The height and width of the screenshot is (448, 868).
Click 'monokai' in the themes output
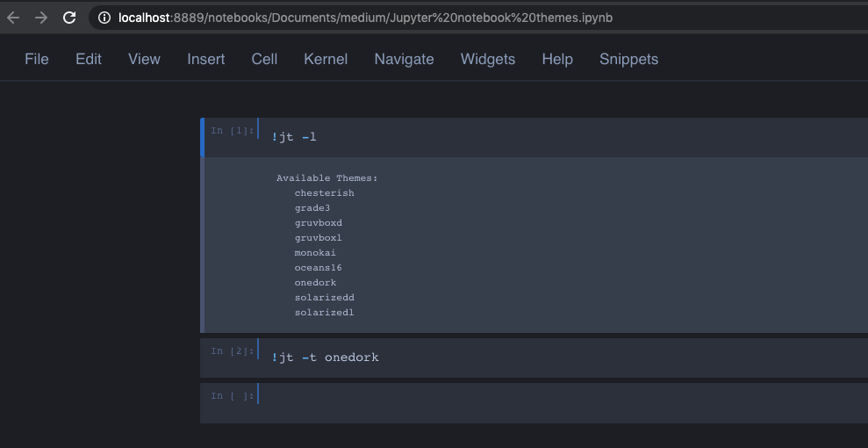tap(315, 253)
